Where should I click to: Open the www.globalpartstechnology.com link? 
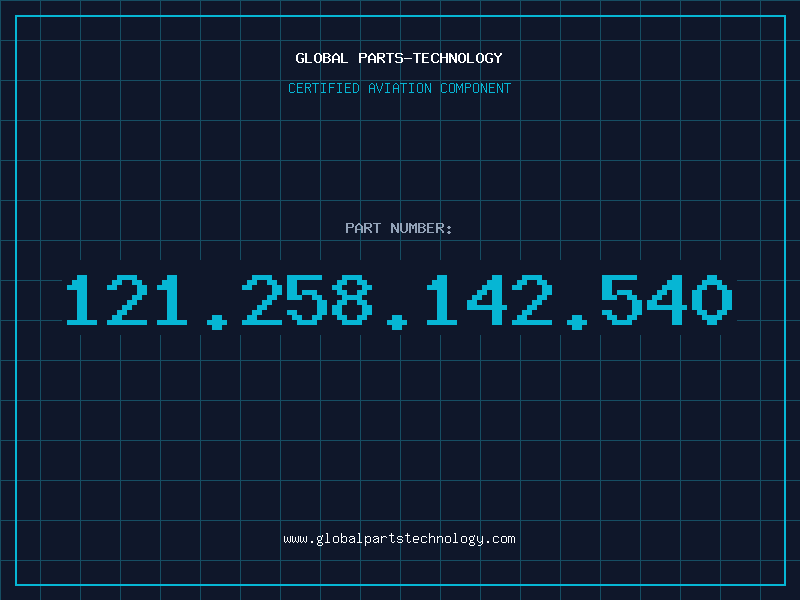(x=399, y=539)
